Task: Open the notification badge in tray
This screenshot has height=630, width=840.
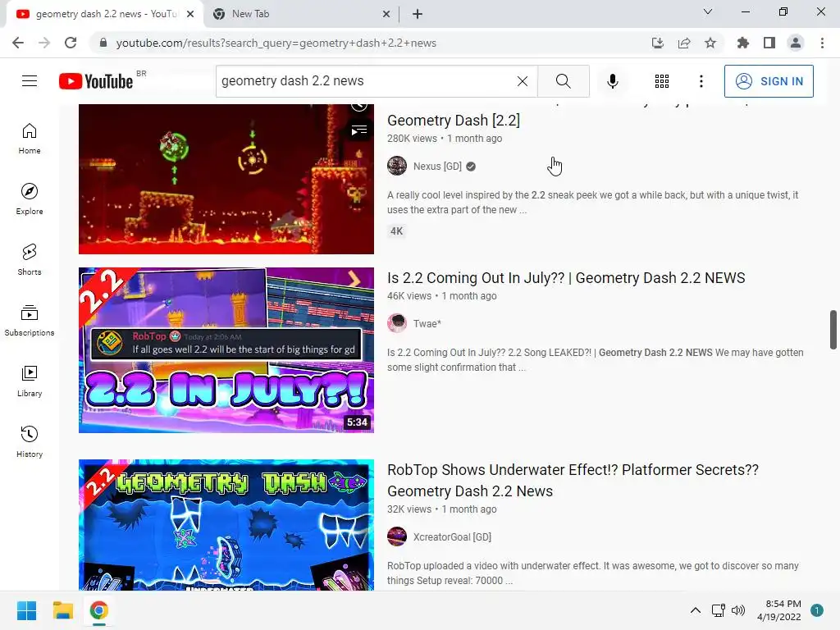Action: (817, 610)
